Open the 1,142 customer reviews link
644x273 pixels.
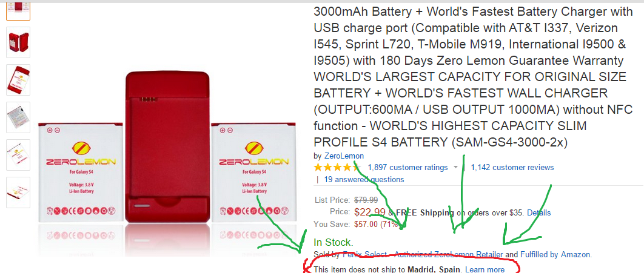tap(512, 167)
